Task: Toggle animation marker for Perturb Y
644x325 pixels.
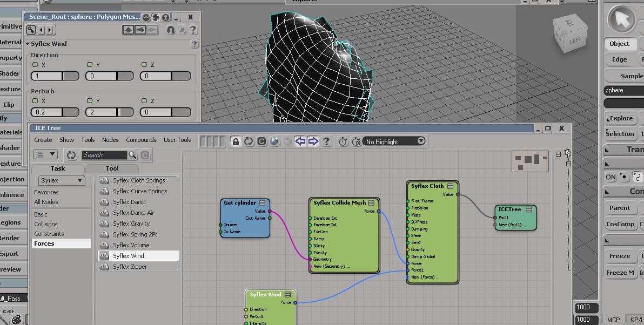Action: 90,101
